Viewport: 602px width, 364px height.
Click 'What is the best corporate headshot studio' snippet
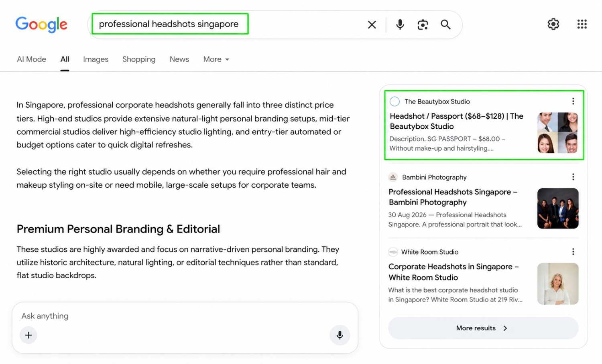point(456,295)
